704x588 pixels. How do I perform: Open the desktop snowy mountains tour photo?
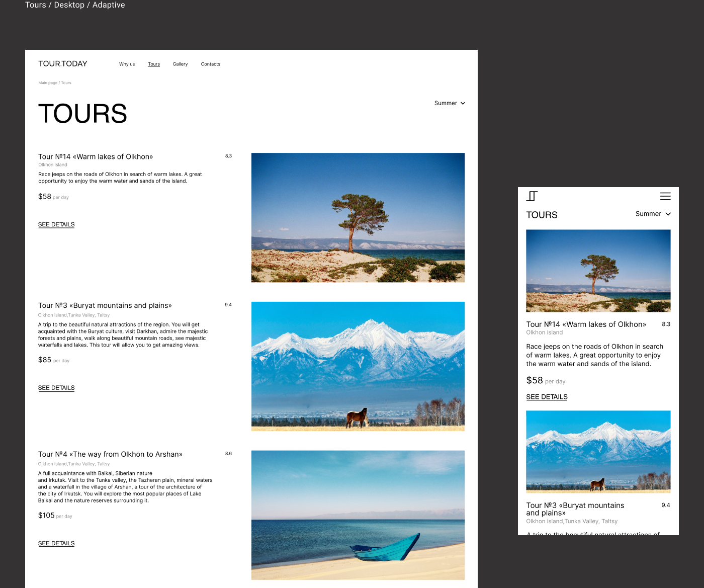tap(358, 366)
